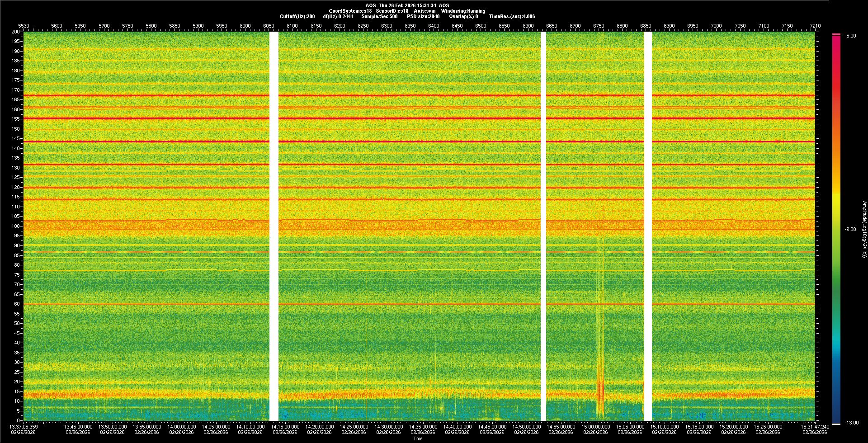Click the -9.00 label on the colorbar
The image size is (868, 443).
[850, 229]
